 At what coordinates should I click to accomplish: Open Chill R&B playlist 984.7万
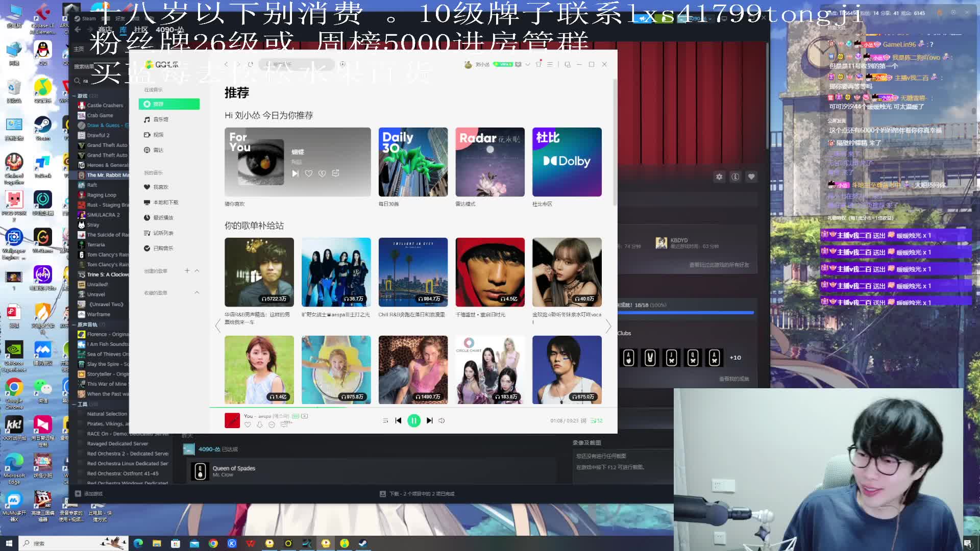(x=413, y=272)
